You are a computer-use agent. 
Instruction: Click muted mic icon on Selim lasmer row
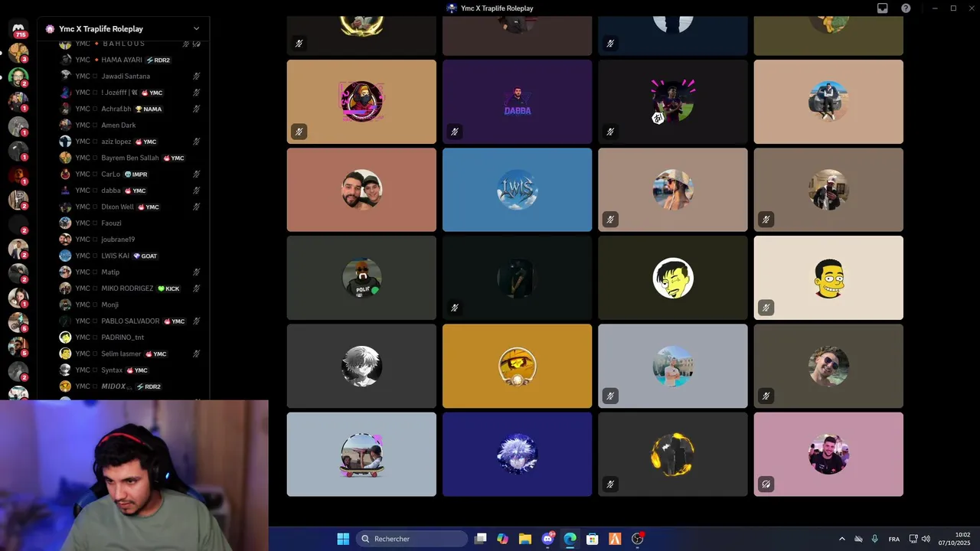coord(197,354)
